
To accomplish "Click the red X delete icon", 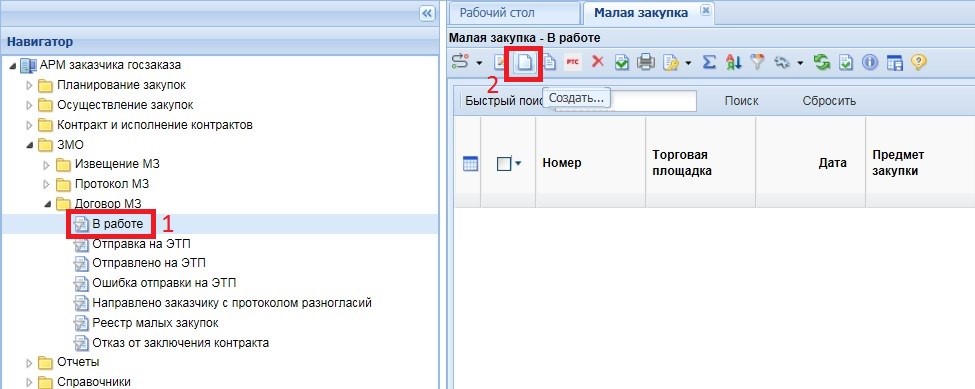I will 598,62.
